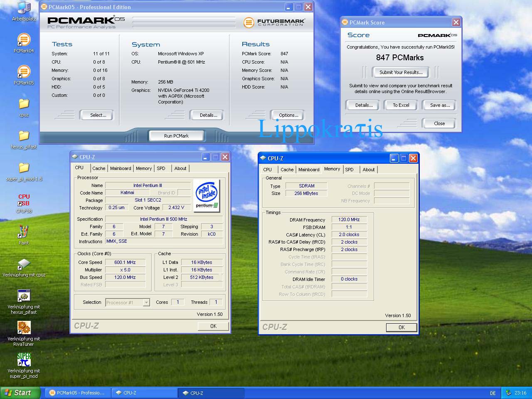Click the 847 PCMarks score text

coord(400,58)
